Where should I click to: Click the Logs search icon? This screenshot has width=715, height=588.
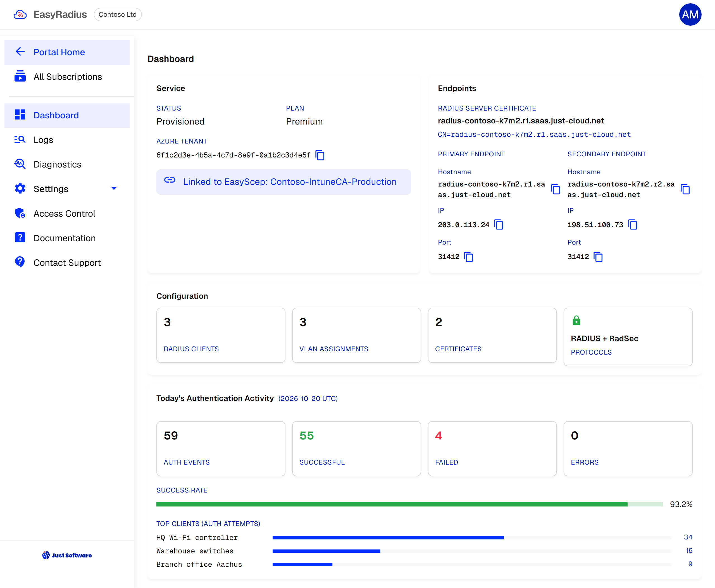(x=20, y=140)
